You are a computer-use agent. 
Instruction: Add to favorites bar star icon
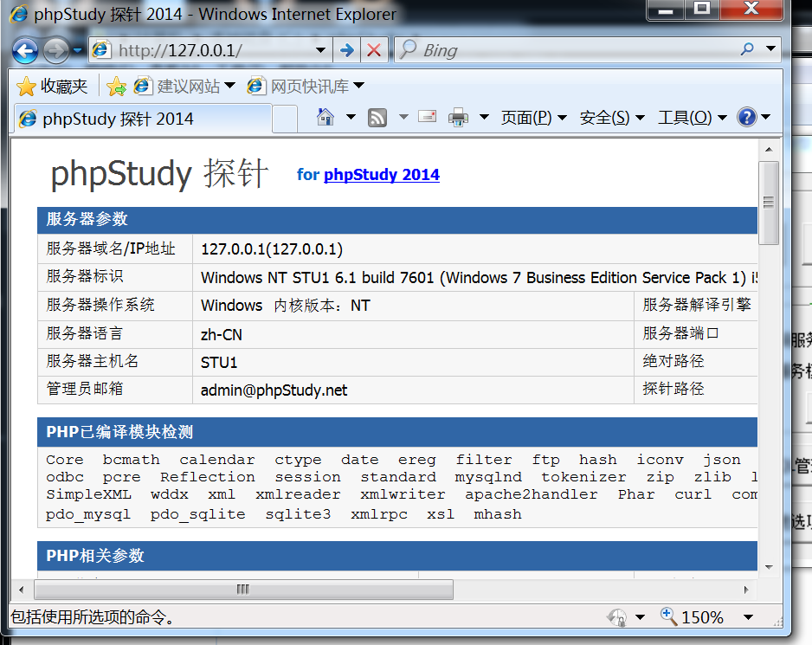coord(116,86)
